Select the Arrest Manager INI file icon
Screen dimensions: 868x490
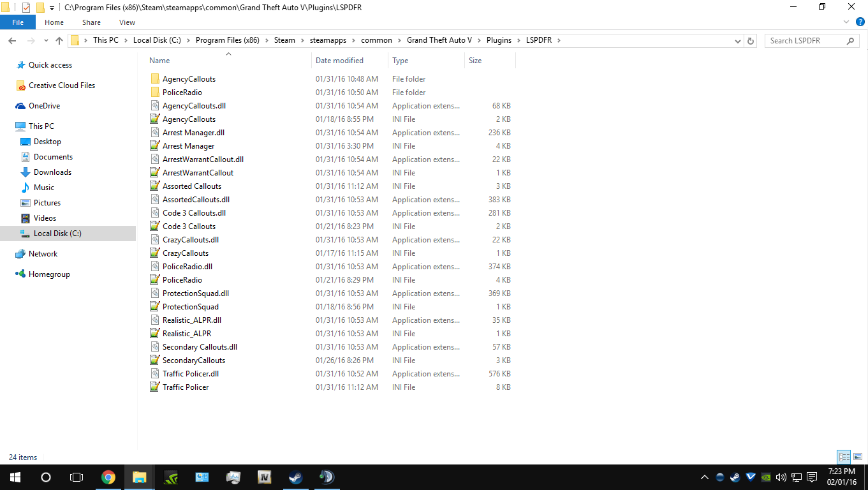click(154, 146)
